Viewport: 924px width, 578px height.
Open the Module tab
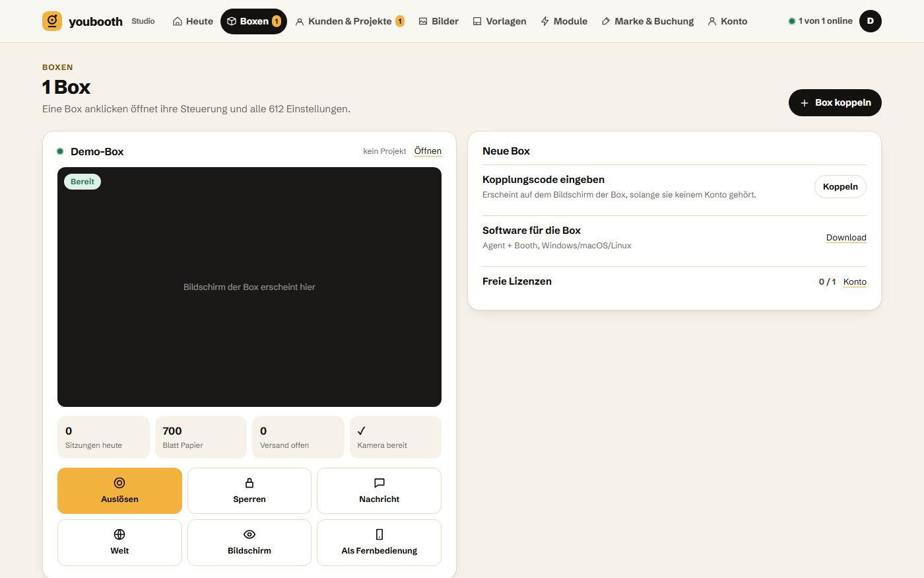pos(564,21)
